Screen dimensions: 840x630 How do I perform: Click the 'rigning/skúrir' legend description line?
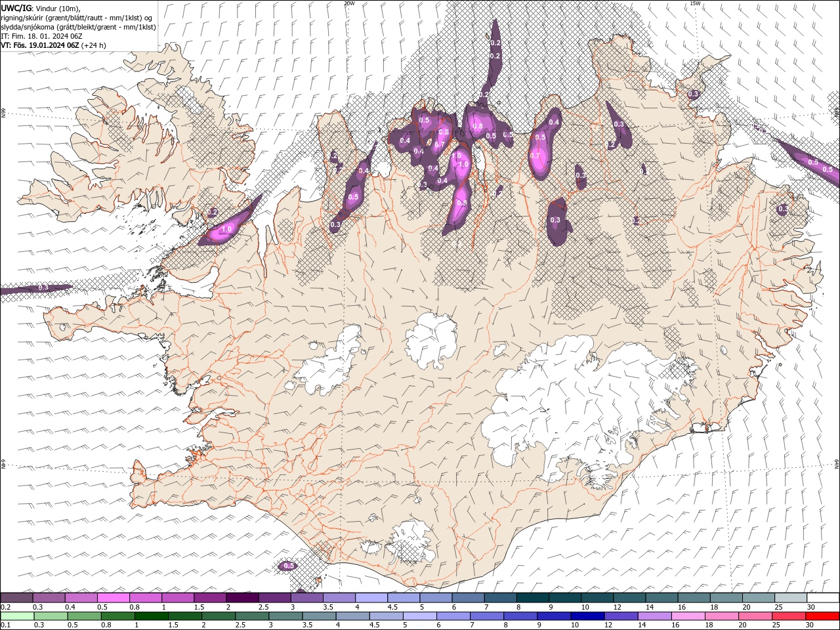(77, 18)
